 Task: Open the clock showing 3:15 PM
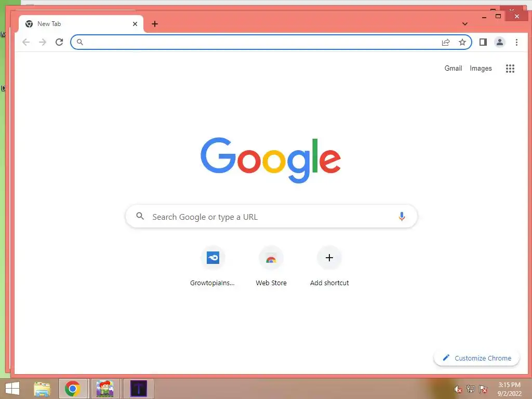[x=509, y=389]
